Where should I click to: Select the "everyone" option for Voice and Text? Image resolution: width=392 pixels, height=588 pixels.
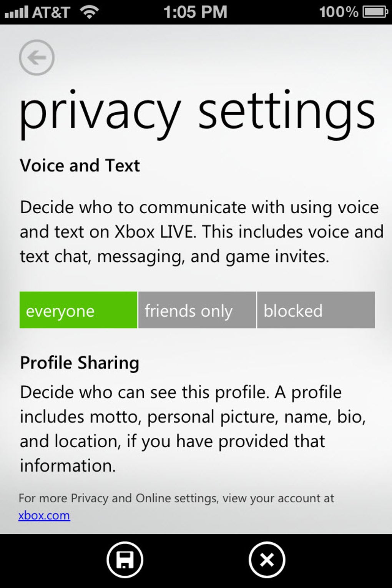click(78, 310)
